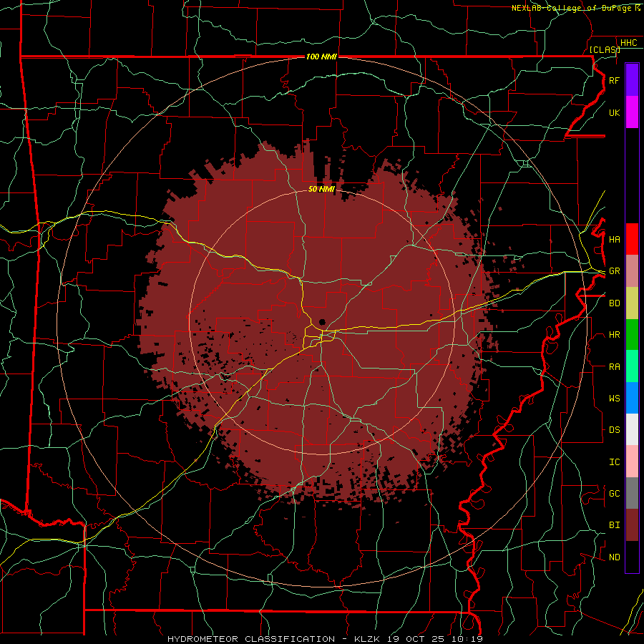Image resolution: width=644 pixels, height=644 pixels.
Task: Click the 100 NMI range ring label
Action: 321,57
